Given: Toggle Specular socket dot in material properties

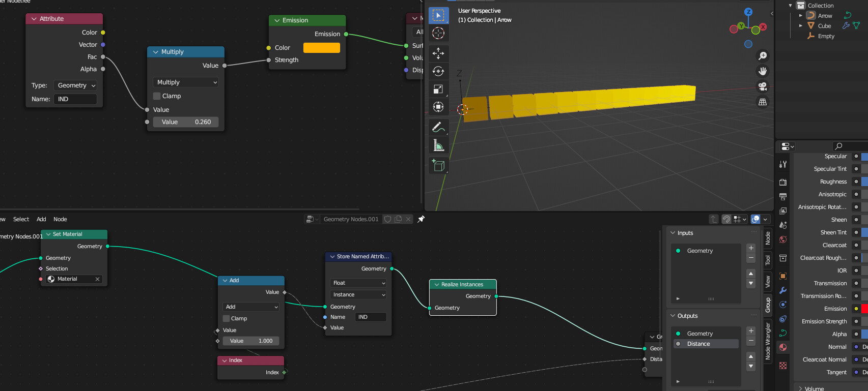Looking at the screenshot, I should (856, 156).
